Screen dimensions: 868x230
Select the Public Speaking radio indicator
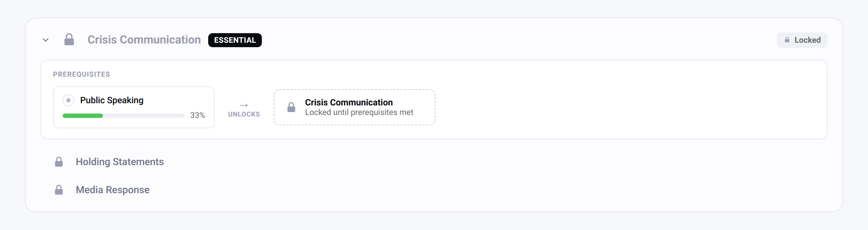click(x=68, y=100)
